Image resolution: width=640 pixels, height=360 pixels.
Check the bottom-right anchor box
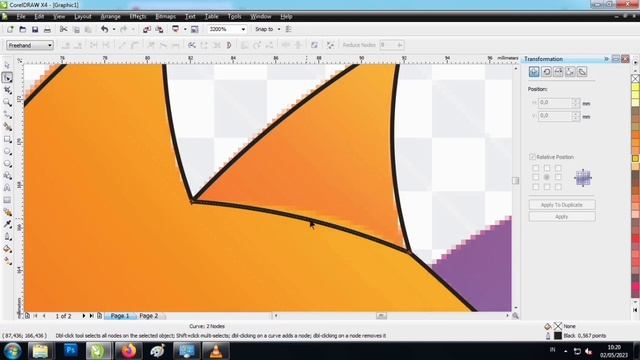[558, 187]
